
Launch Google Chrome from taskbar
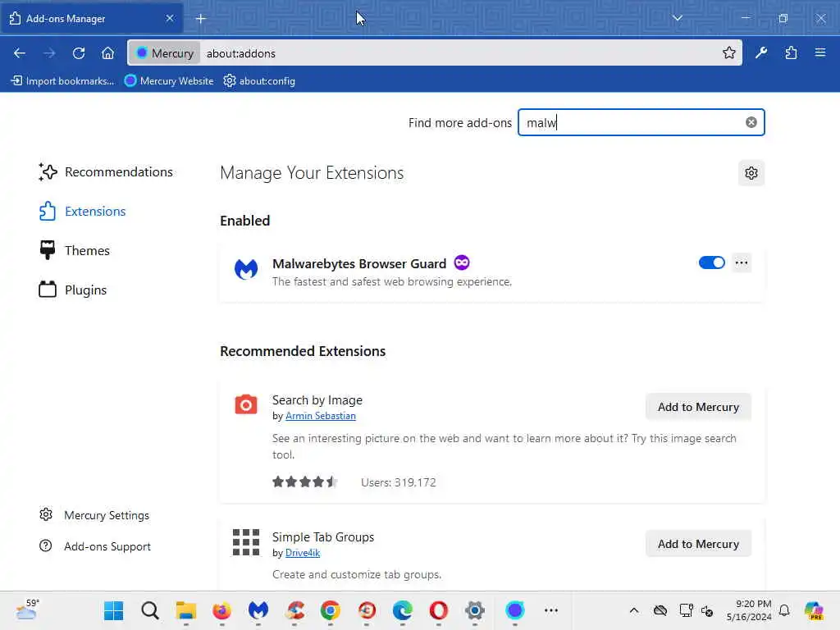pyautogui.click(x=330, y=610)
